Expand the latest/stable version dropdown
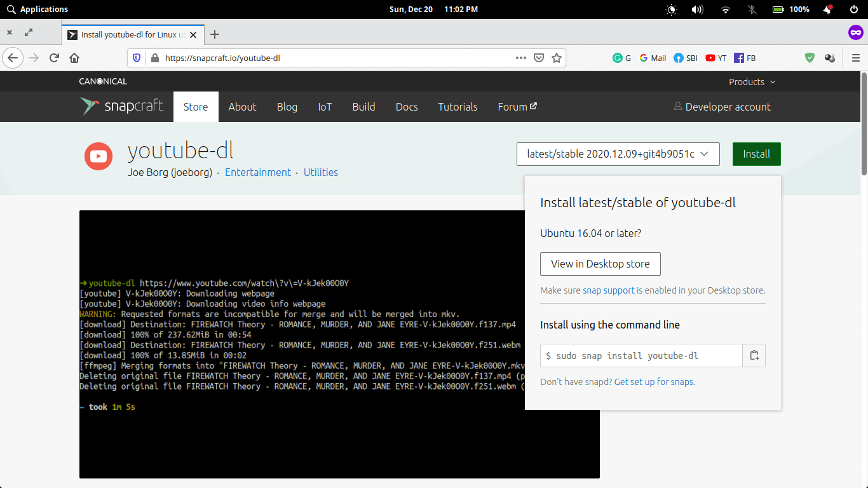Viewport: 868px width, 488px height. [x=618, y=154]
